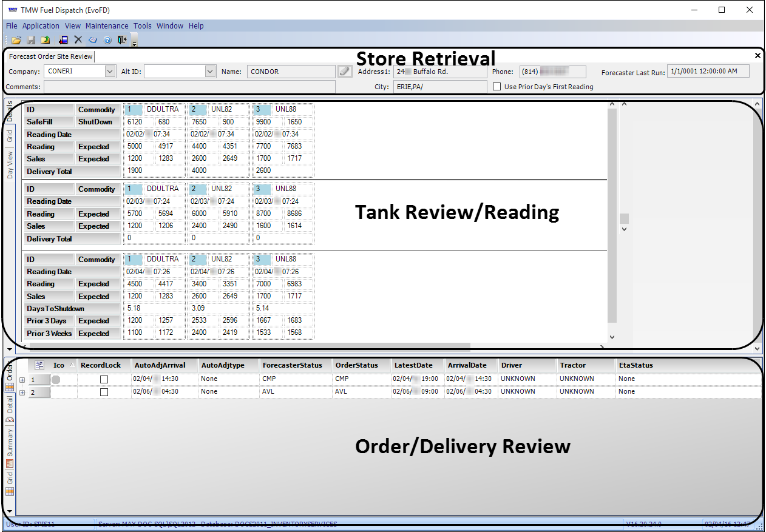Click the Forecaster Last Run date field

tap(708, 71)
